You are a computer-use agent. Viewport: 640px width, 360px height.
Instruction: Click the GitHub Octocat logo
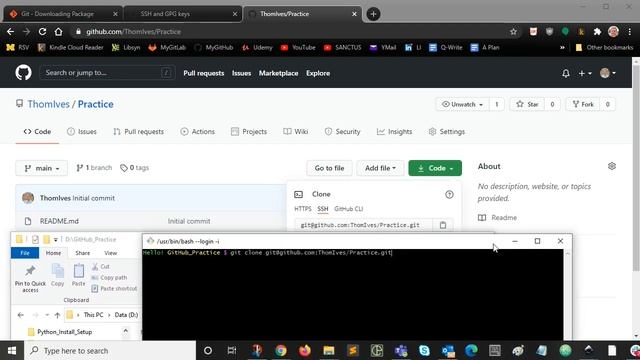[23, 73]
